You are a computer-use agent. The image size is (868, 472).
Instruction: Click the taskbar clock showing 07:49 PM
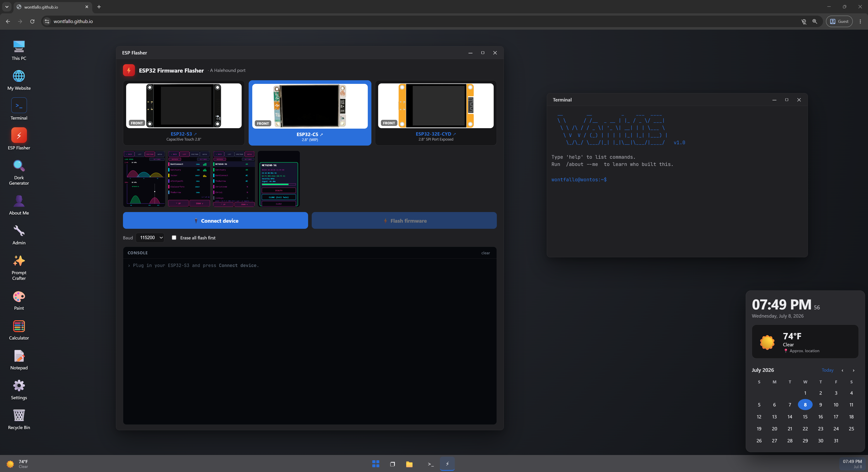pos(852,464)
